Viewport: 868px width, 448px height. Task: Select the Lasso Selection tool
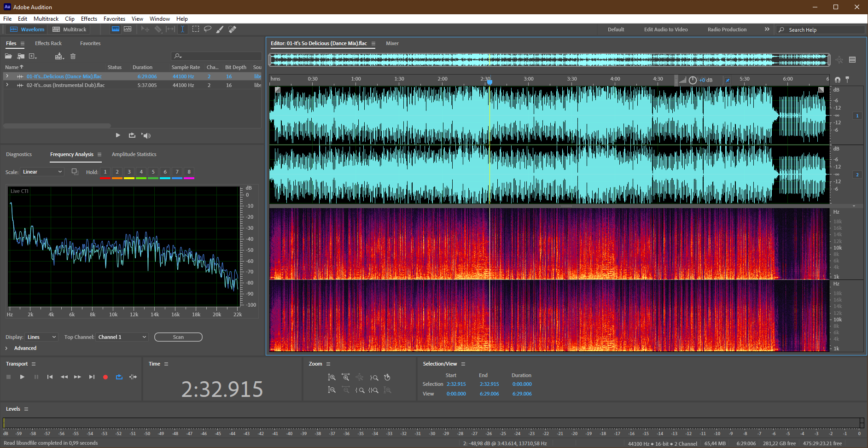click(x=208, y=29)
